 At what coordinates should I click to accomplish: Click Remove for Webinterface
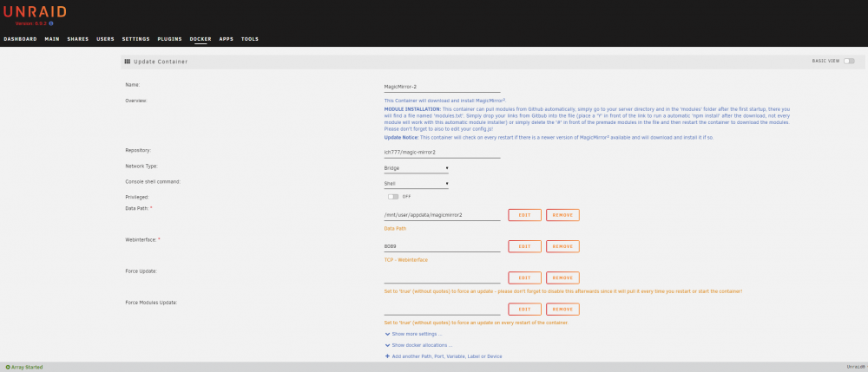562,246
